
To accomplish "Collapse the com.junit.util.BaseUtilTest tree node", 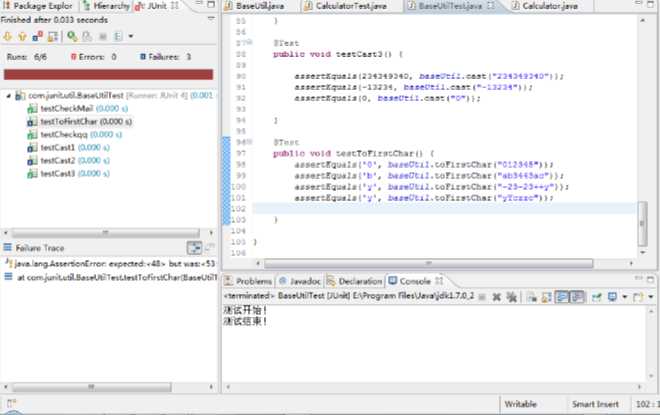I will click(x=8, y=96).
